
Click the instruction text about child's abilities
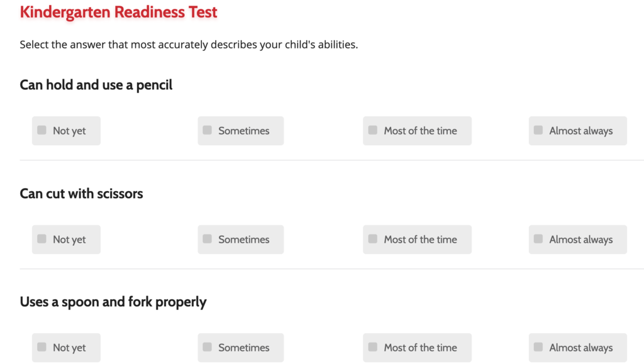pyautogui.click(x=189, y=45)
